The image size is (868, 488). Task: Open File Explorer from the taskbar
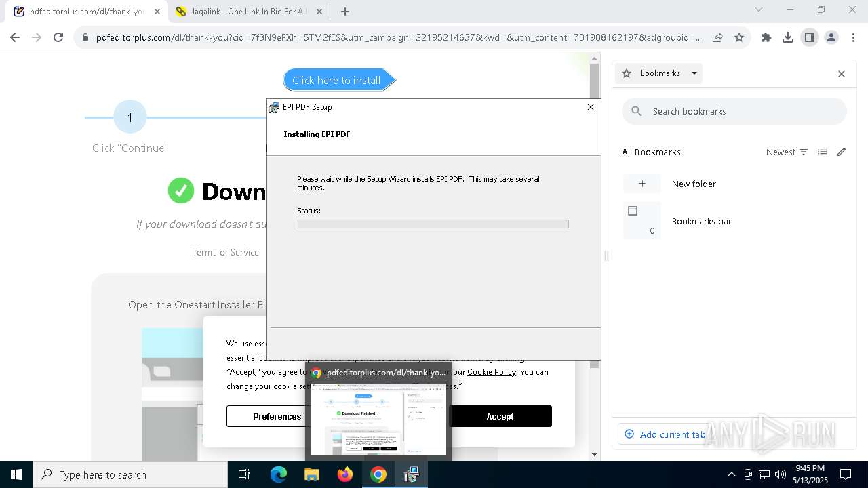pyautogui.click(x=312, y=474)
